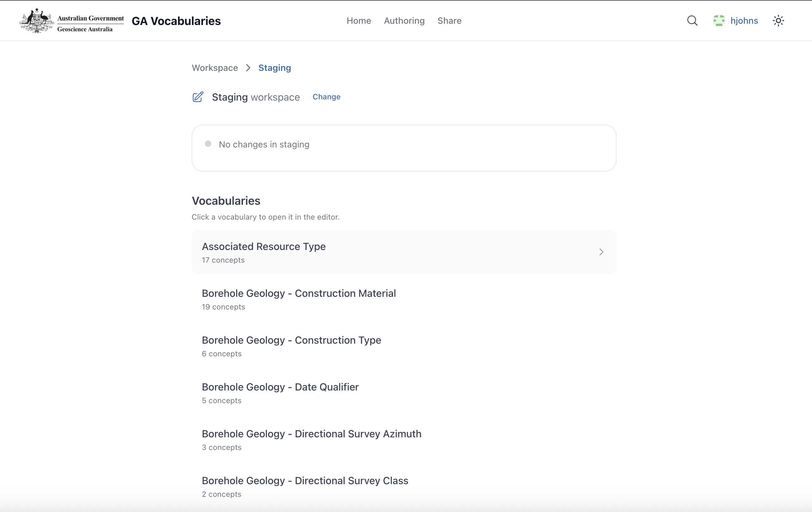Open the Share navigation item
Screen dimensions: 812x512
449,21
